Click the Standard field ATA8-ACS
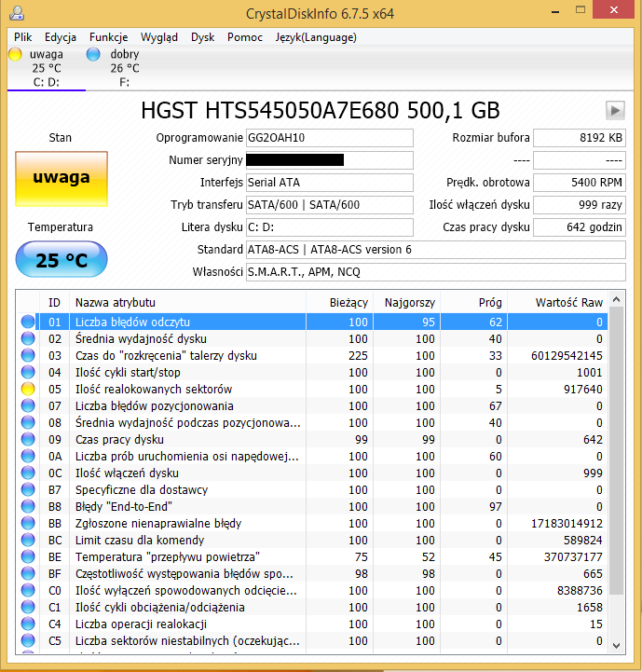This screenshot has height=672, width=642. (x=436, y=250)
